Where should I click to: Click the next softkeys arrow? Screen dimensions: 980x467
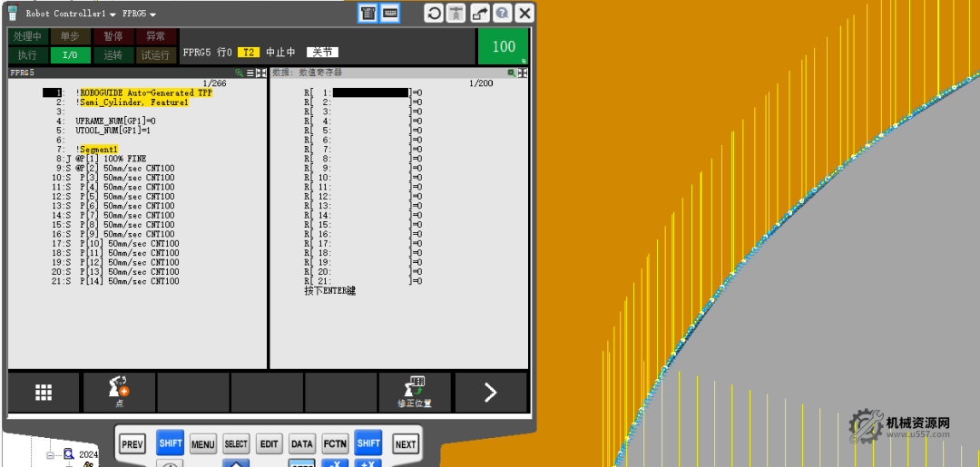(490, 392)
